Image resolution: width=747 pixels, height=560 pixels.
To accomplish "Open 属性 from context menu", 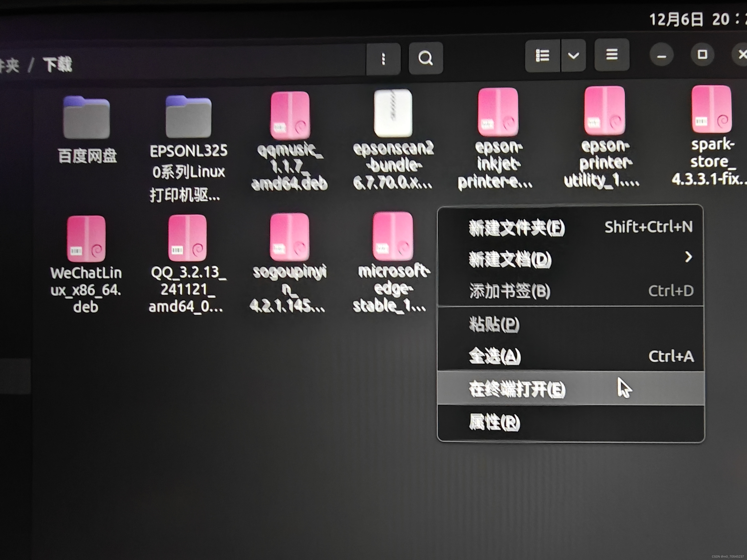I will tap(495, 422).
